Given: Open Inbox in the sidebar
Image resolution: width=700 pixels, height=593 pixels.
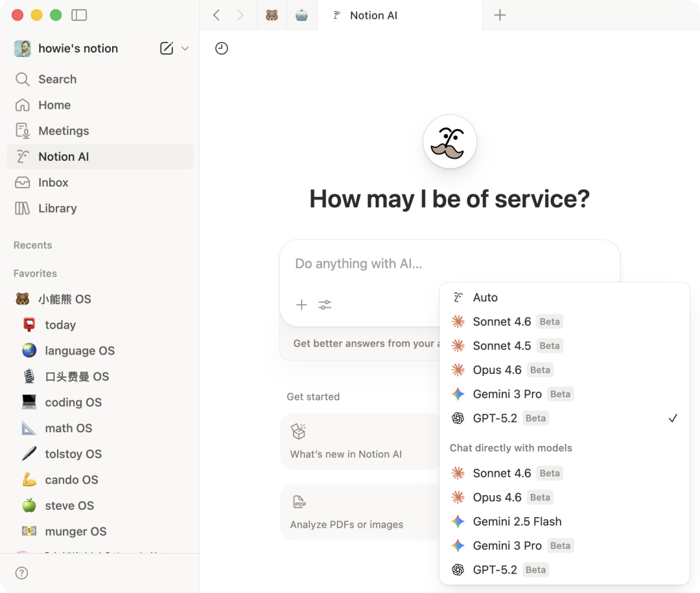Looking at the screenshot, I should [x=100, y=183].
